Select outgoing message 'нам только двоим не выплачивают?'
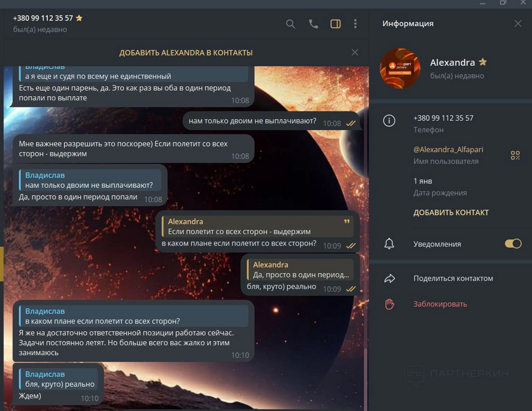Viewport: 532px width, 411px height. [271, 121]
